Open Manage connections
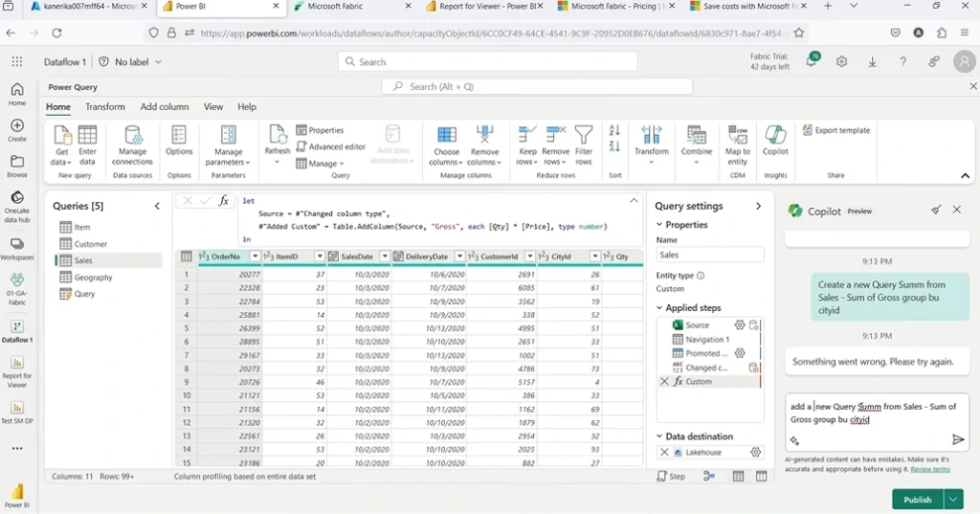Screen dimensions: 980x514 coord(132,145)
